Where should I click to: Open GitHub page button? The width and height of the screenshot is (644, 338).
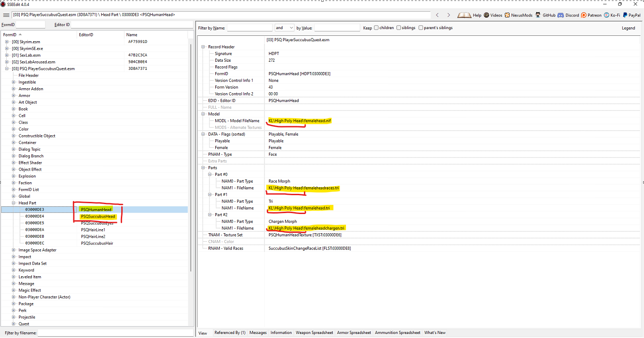pos(546,15)
